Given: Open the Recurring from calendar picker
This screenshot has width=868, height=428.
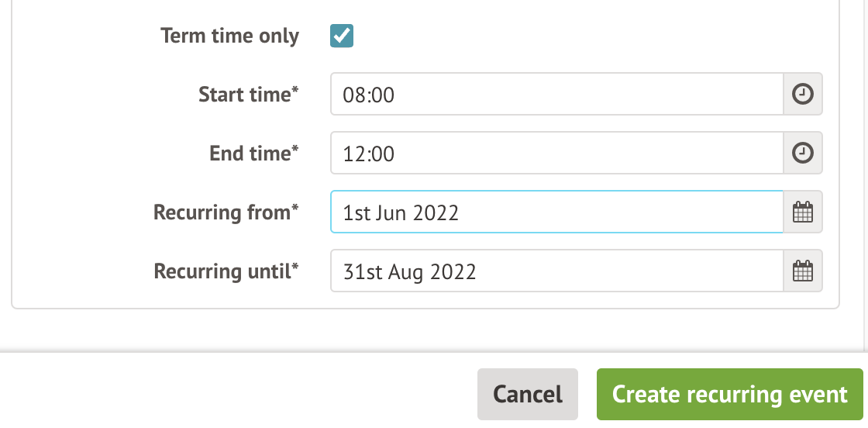Looking at the screenshot, I should pyautogui.click(x=803, y=212).
